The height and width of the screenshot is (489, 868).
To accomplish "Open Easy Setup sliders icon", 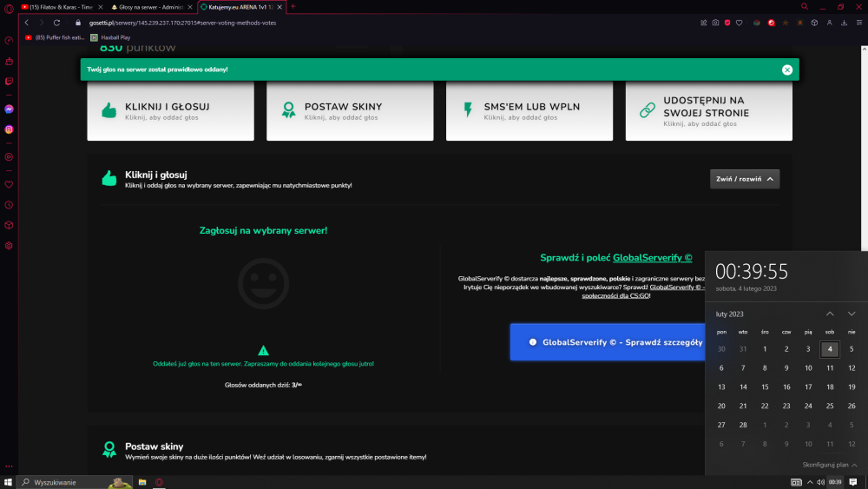I will click(x=859, y=23).
